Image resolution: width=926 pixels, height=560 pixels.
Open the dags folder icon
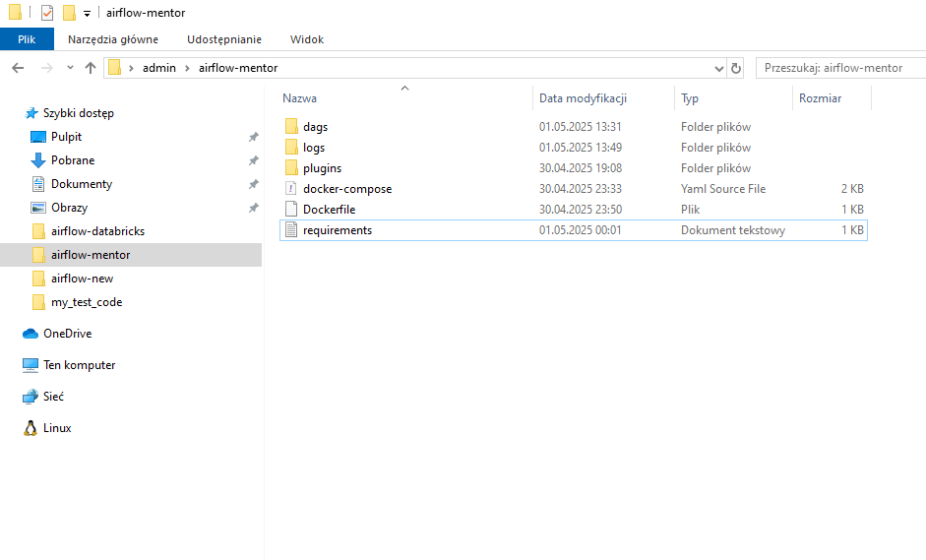[x=291, y=127]
